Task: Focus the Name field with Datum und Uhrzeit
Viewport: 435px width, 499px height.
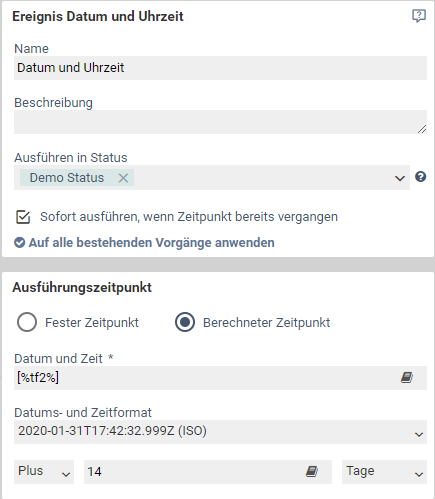Action: point(220,68)
